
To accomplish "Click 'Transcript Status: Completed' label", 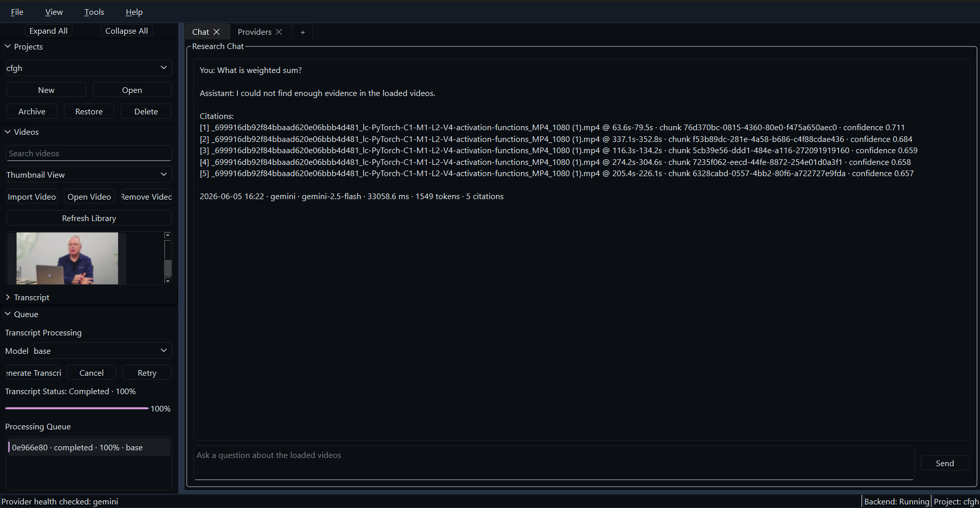I will [70, 391].
